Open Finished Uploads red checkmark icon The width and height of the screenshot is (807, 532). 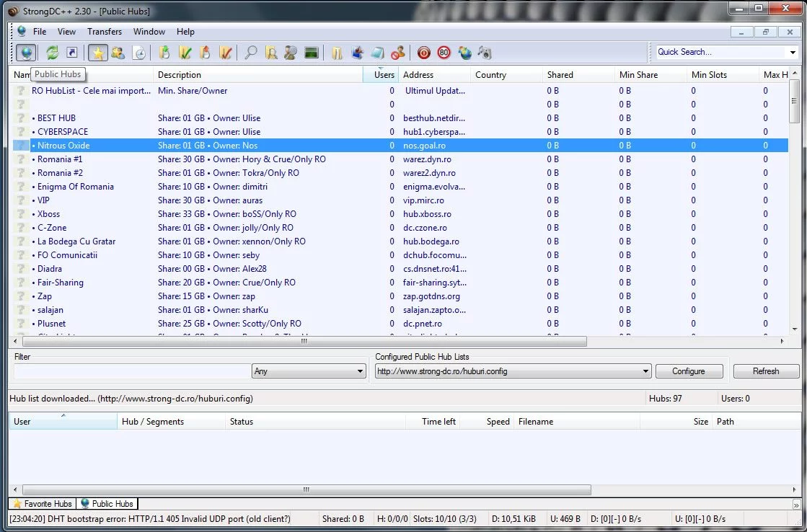(225, 53)
